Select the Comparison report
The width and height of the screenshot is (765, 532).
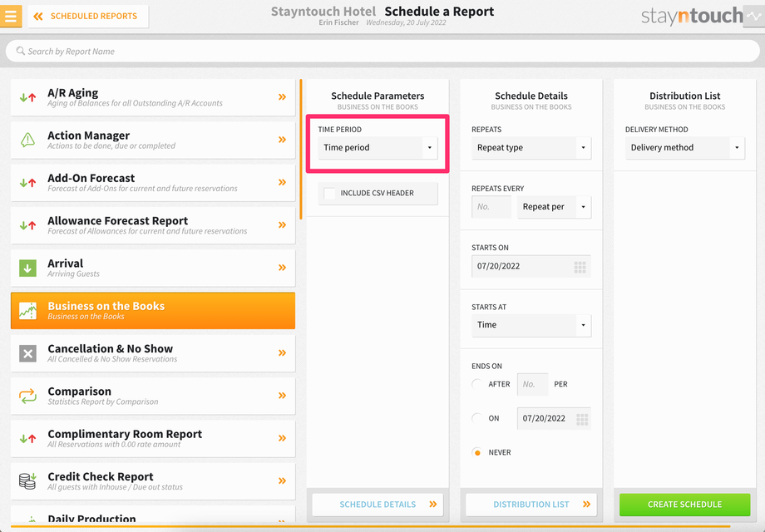click(x=153, y=396)
